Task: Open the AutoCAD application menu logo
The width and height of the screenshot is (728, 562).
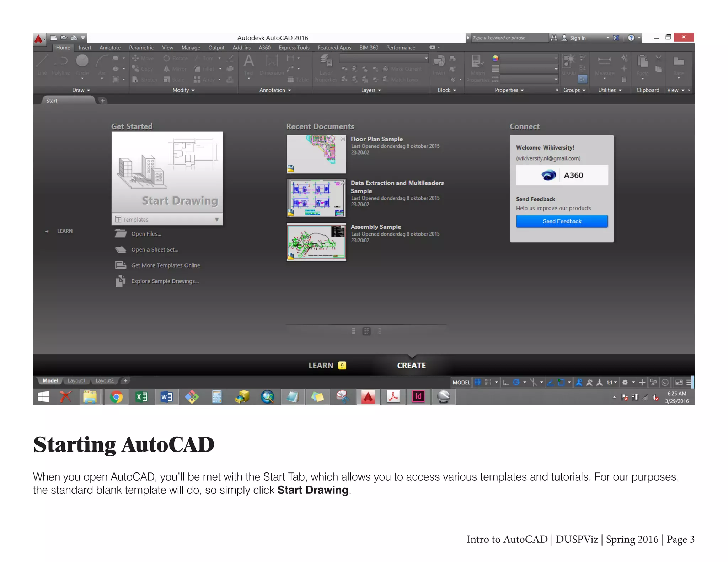Action: point(39,38)
